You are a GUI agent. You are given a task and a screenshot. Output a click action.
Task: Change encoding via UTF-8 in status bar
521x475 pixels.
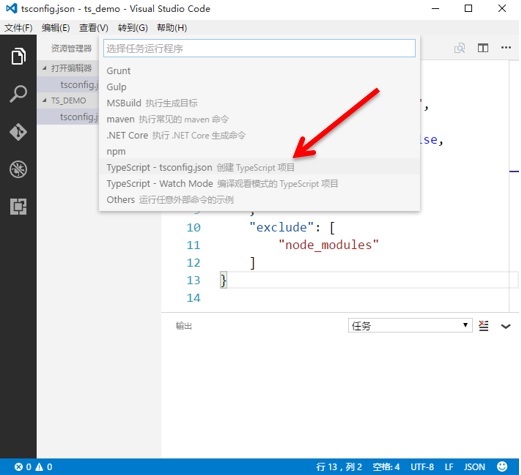point(422,467)
